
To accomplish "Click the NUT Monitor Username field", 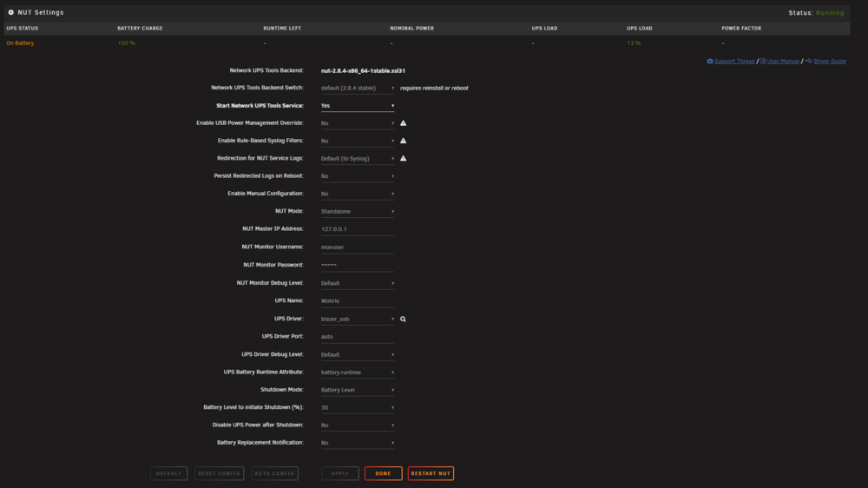I will [358, 247].
